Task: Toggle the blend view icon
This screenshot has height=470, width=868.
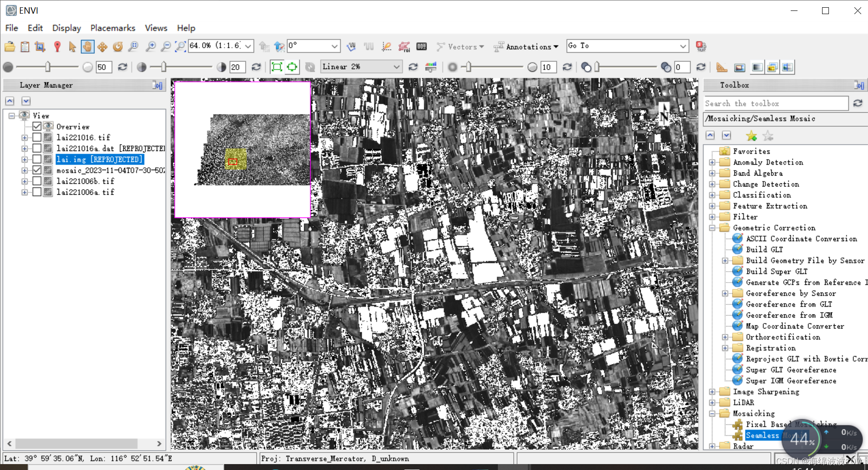Action: tap(757, 67)
